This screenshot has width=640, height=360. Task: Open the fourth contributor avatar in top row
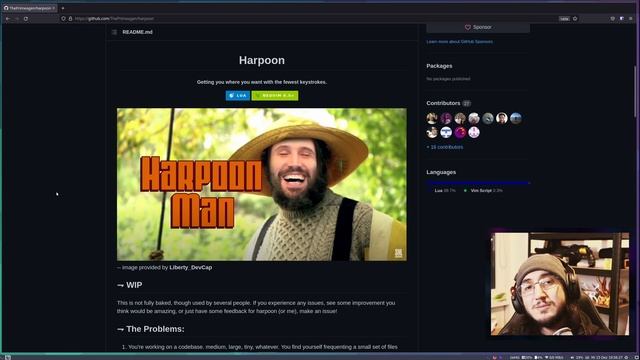click(x=474, y=118)
